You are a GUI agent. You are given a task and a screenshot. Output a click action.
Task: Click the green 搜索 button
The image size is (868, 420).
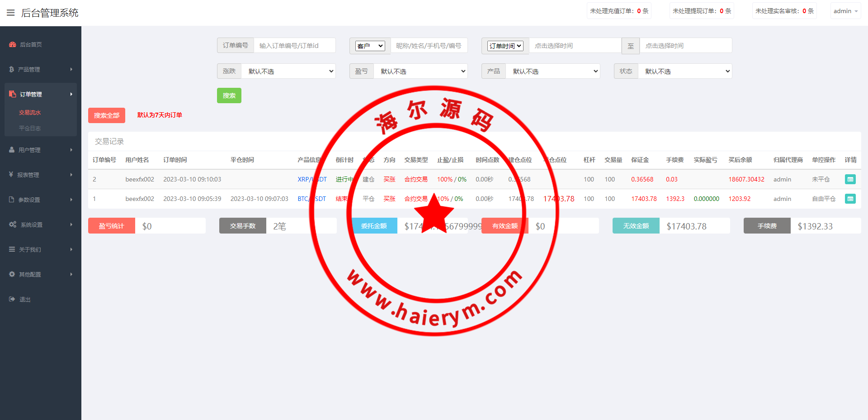point(229,95)
